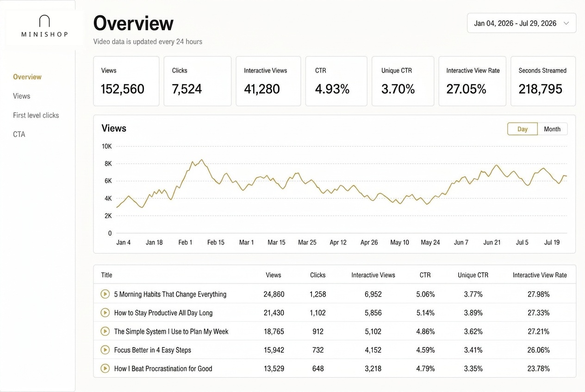Click the 'Jun 21' x-axis label
Screen dimensions: 585x392
point(492,242)
